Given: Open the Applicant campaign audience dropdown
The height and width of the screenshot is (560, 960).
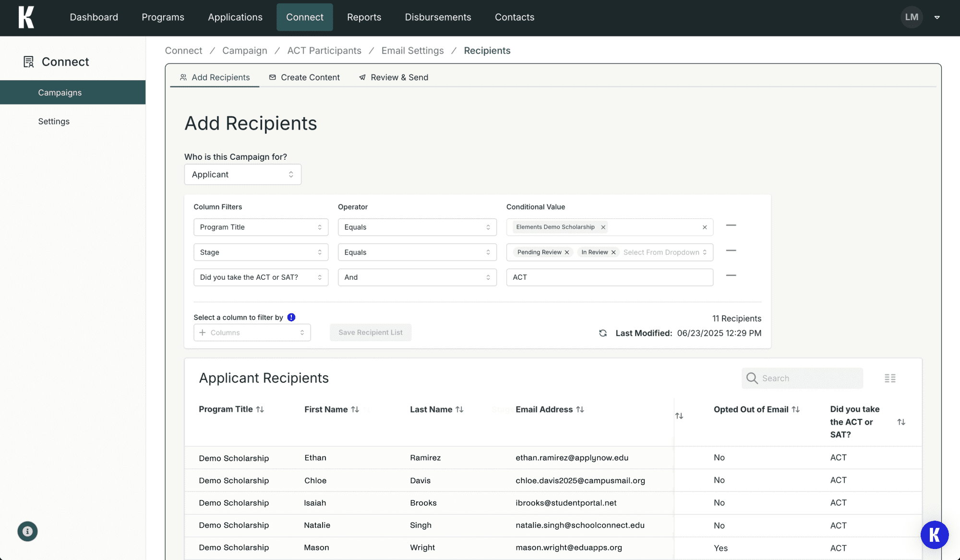Looking at the screenshot, I should tap(242, 175).
